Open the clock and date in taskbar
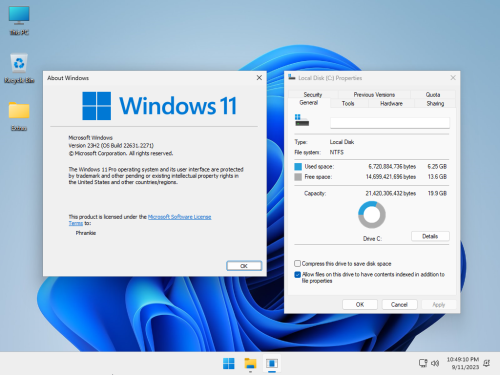Viewport: 500px width, 375px height. click(x=463, y=363)
